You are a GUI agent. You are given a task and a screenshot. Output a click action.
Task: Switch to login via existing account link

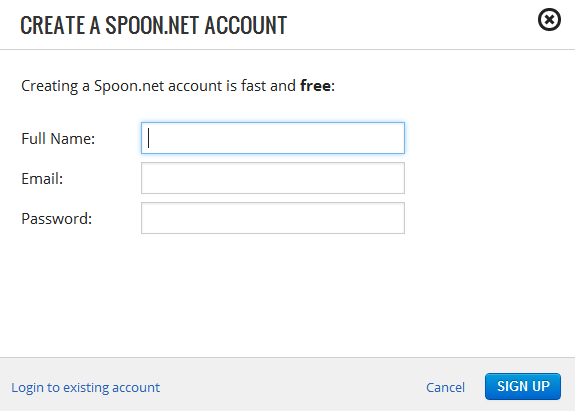85,388
